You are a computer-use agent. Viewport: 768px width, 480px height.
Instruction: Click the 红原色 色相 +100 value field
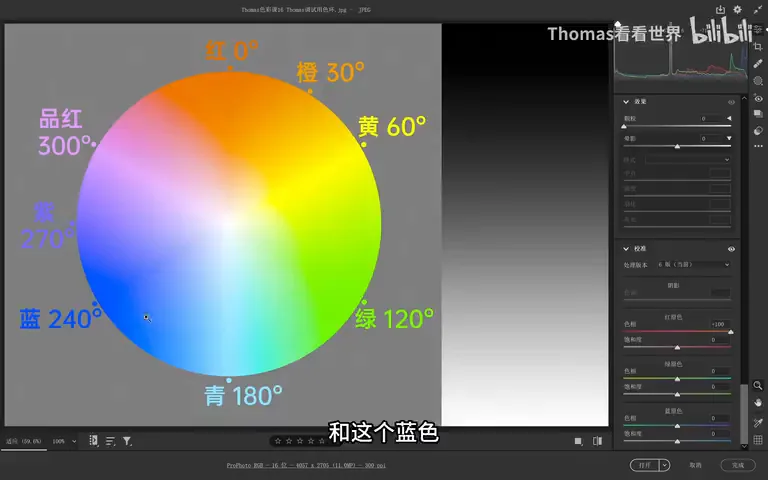[x=720, y=324]
